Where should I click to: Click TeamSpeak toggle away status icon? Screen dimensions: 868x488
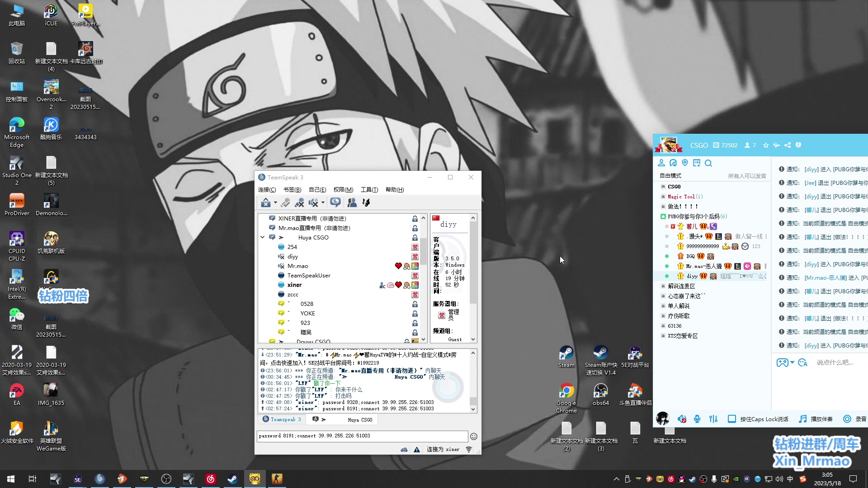pyautogui.click(x=285, y=202)
